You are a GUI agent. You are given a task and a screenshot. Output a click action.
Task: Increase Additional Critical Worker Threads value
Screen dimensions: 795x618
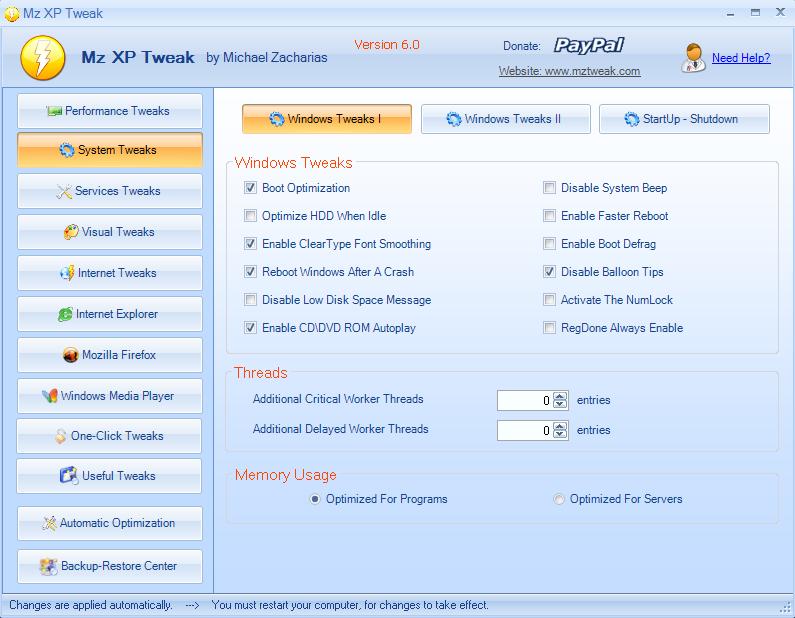[560, 395]
